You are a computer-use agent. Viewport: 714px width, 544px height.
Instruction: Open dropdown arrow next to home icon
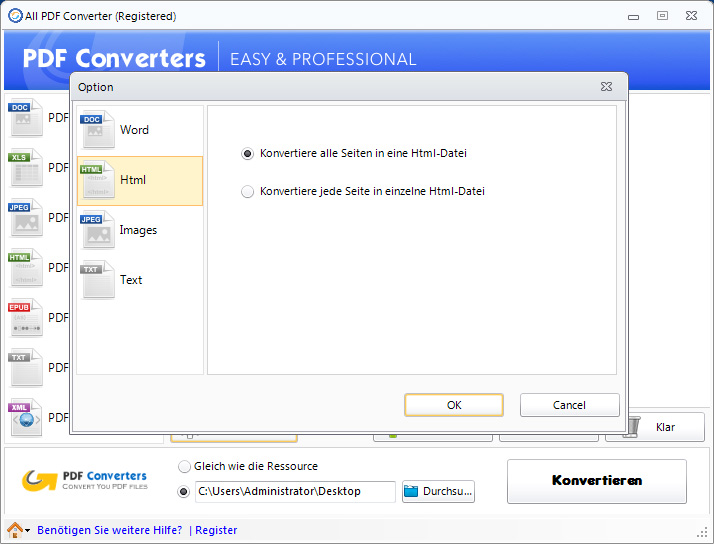click(x=28, y=531)
